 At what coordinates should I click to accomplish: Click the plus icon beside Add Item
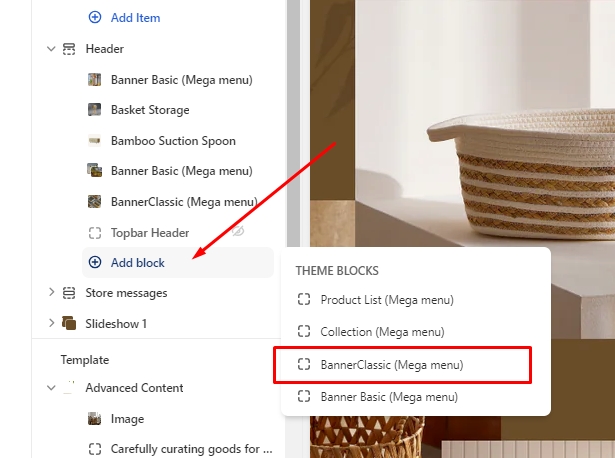click(95, 17)
